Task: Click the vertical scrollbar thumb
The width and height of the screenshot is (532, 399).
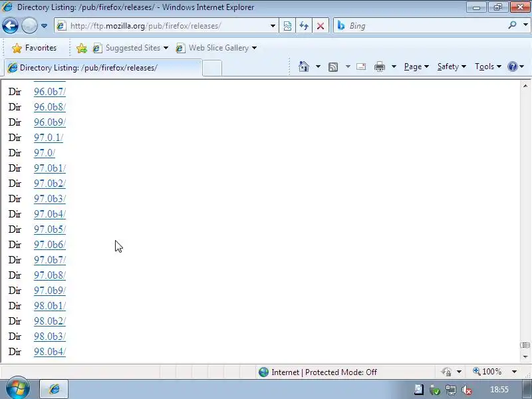Action: tap(525, 345)
